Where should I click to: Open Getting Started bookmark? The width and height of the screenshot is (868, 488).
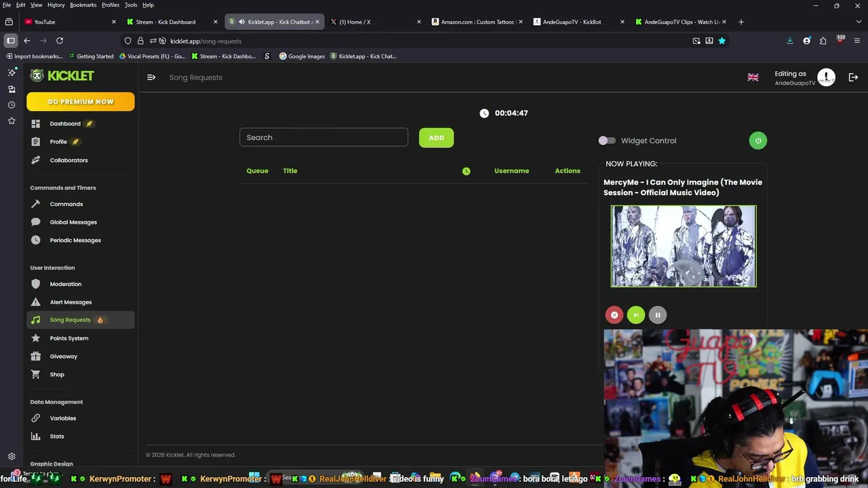click(90, 56)
